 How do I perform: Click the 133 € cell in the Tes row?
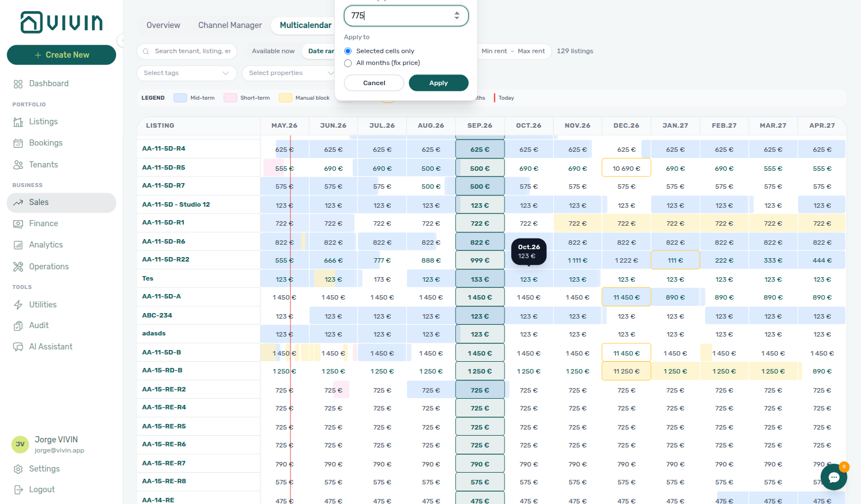pos(480,279)
